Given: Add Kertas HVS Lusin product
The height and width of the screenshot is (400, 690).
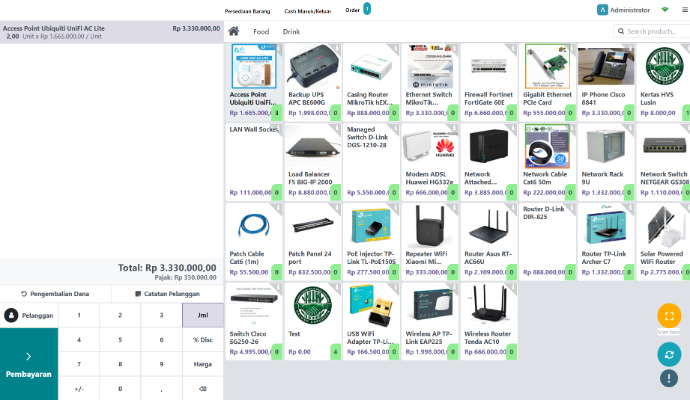Looking at the screenshot, I should pyautogui.click(x=663, y=81).
